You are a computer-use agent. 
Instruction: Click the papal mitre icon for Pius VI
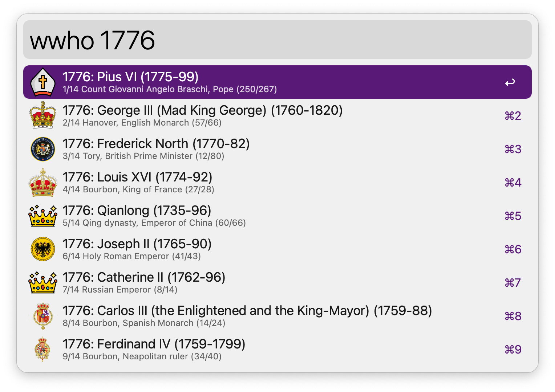pyautogui.click(x=43, y=82)
